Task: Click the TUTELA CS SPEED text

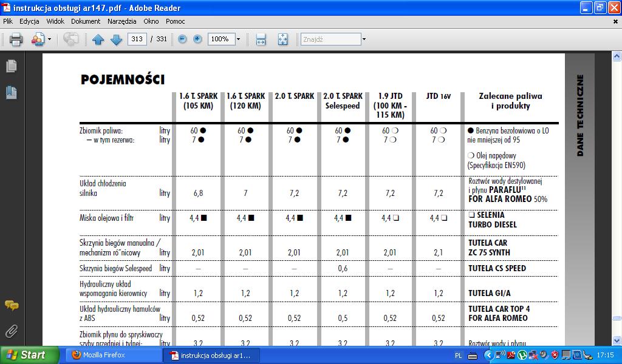Action: pyautogui.click(x=497, y=269)
